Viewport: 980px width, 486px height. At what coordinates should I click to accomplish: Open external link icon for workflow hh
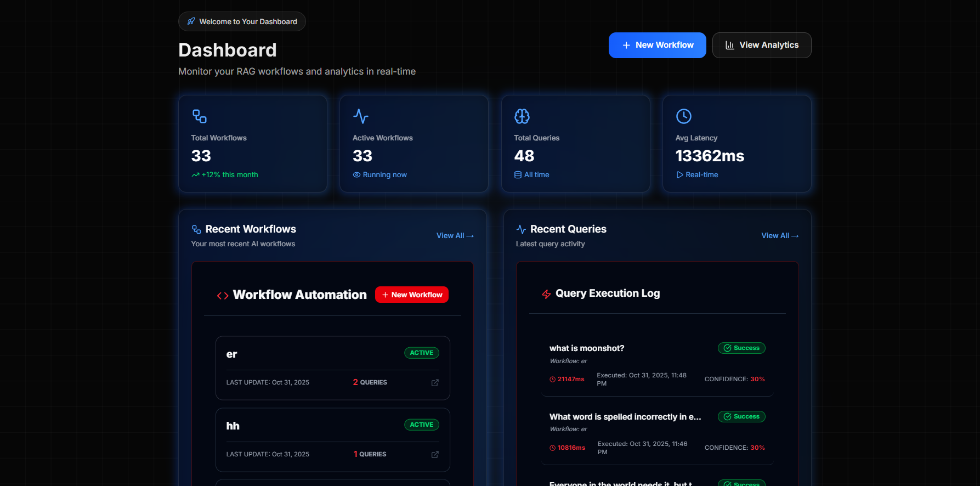tap(435, 455)
